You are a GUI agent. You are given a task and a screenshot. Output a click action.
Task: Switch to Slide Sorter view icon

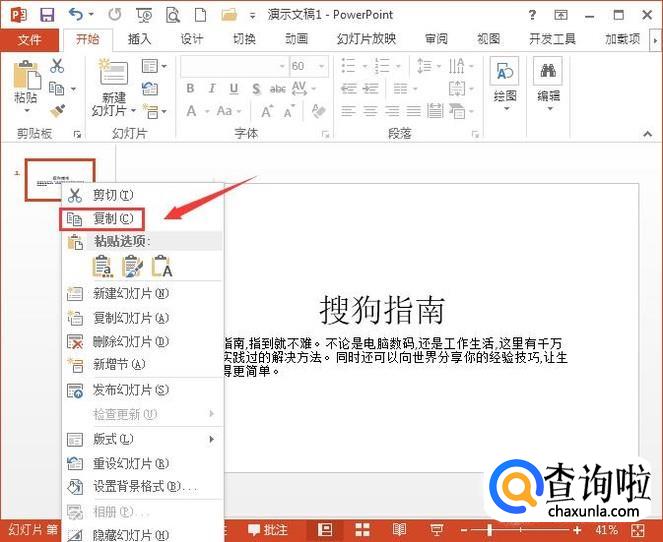click(362, 530)
